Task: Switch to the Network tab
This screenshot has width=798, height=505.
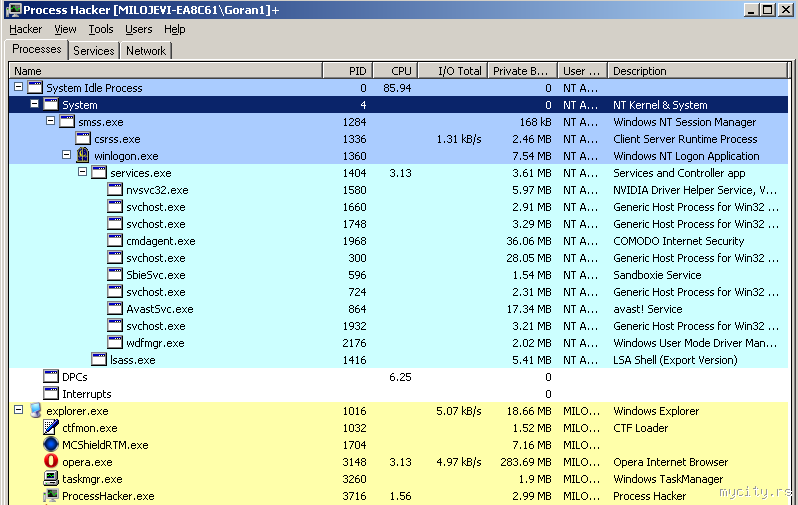Action: click(146, 50)
